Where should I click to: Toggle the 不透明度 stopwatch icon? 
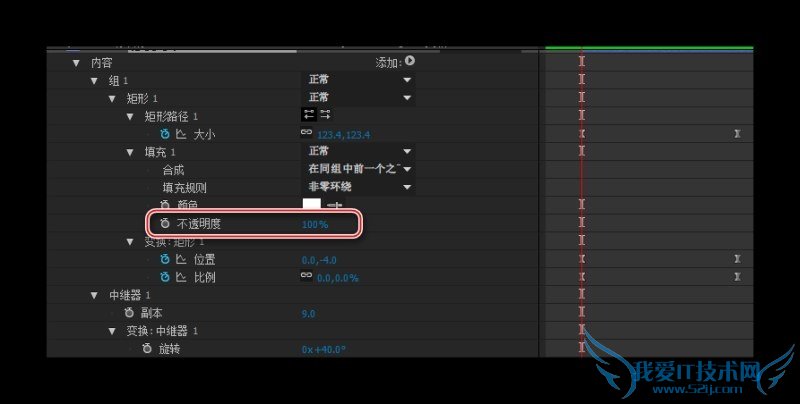pos(165,223)
